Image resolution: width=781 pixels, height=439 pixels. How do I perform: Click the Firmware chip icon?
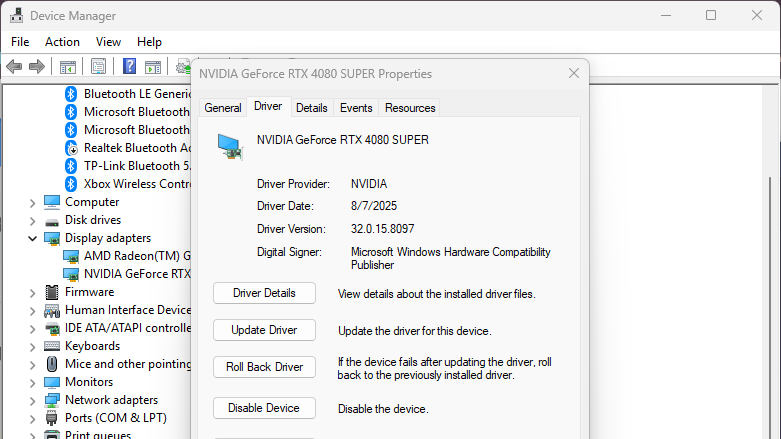[52, 292]
